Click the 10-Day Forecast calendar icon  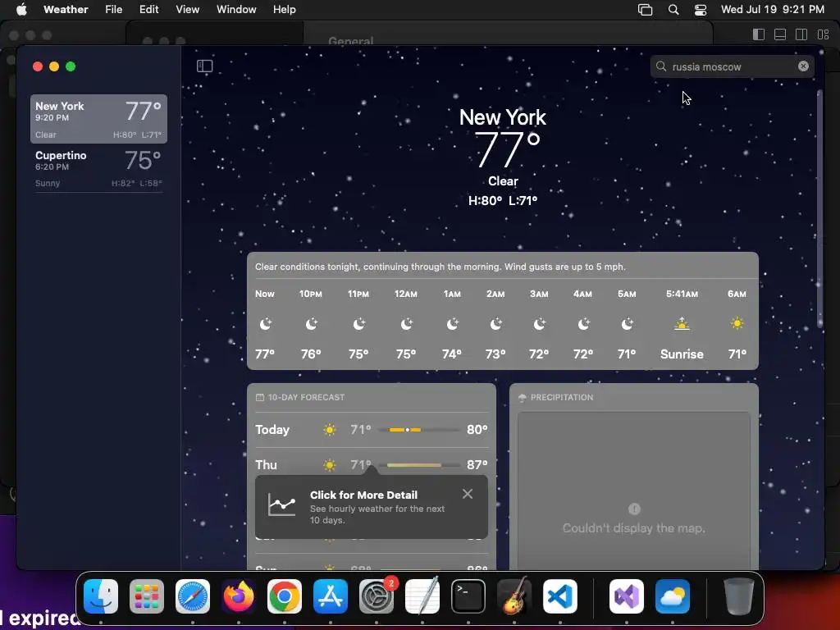[x=260, y=398]
